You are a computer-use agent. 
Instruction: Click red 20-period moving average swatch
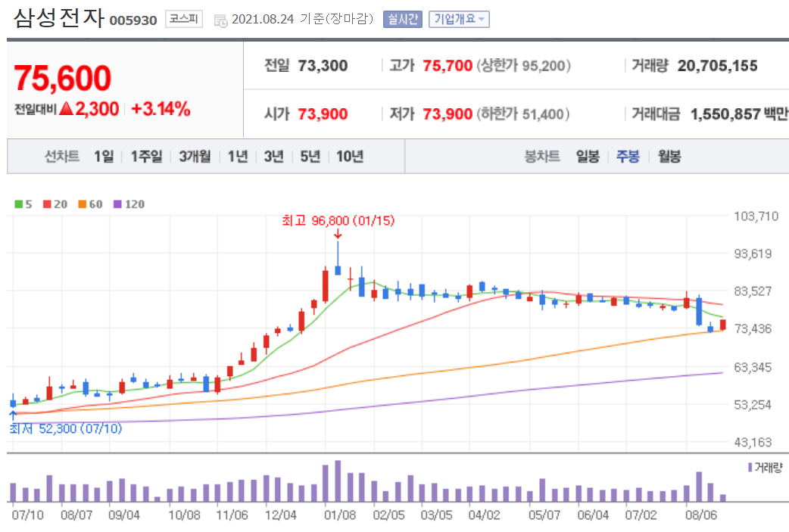(x=47, y=204)
